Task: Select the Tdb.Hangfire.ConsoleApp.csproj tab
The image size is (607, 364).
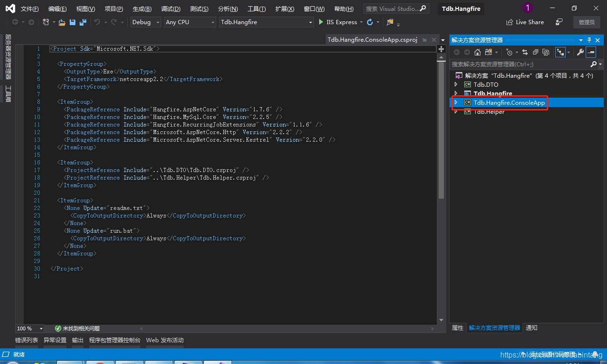Action: click(x=372, y=40)
